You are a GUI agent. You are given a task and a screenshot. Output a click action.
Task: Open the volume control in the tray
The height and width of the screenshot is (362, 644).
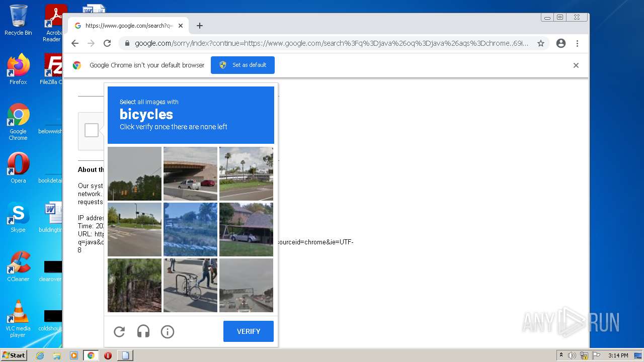(x=572, y=355)
